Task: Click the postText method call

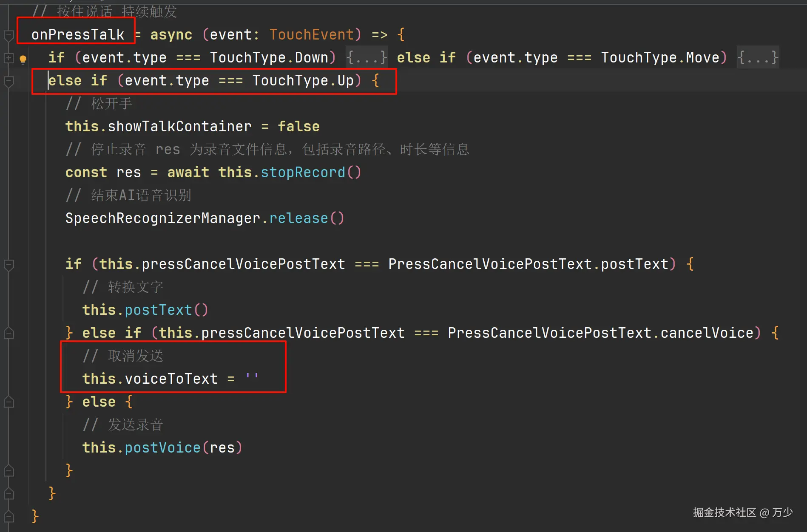Action: tap(158, 310)
